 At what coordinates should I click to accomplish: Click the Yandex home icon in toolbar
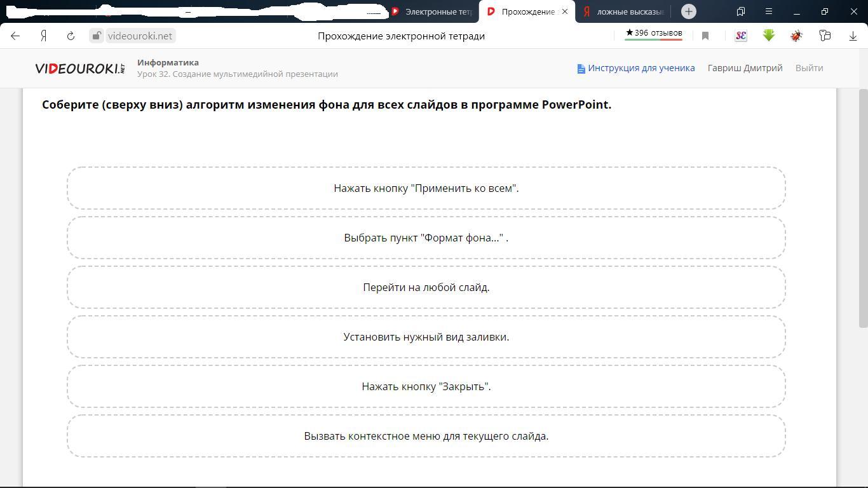click(43, 36)
